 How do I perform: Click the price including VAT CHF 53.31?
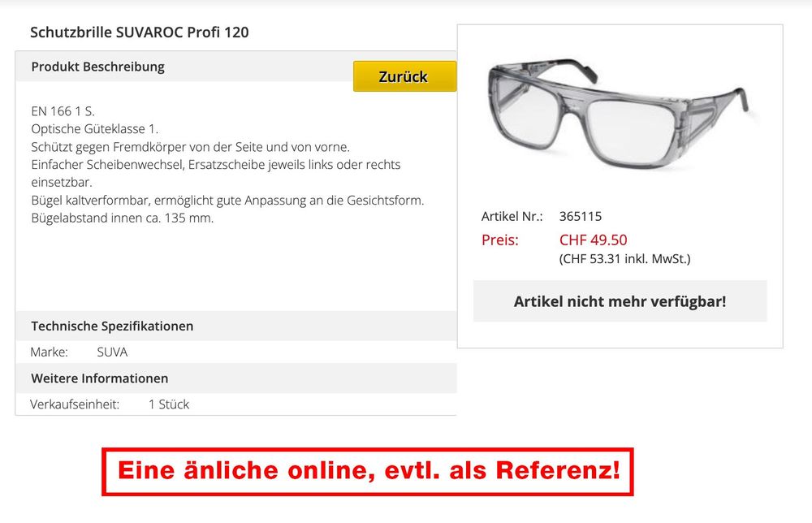(624, 259)
